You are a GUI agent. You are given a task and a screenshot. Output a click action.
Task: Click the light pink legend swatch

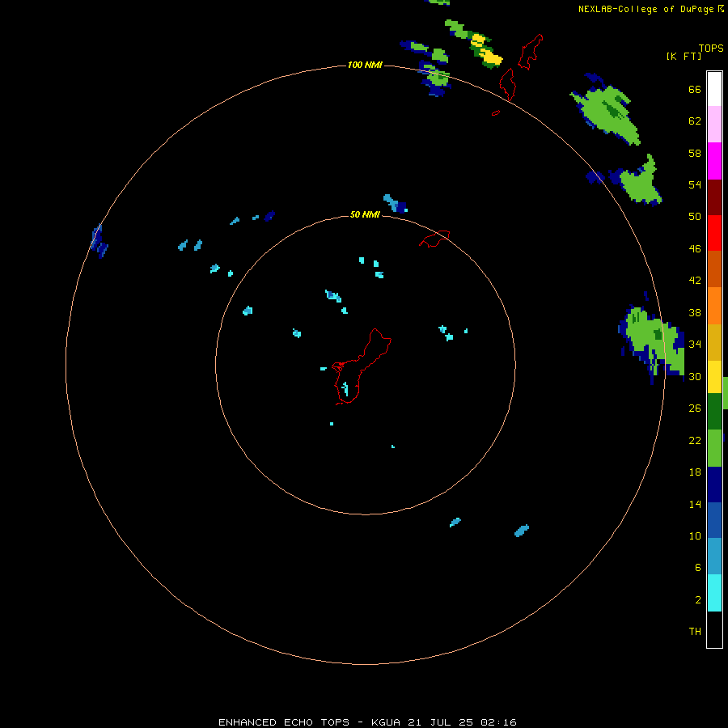pos(714,125)
